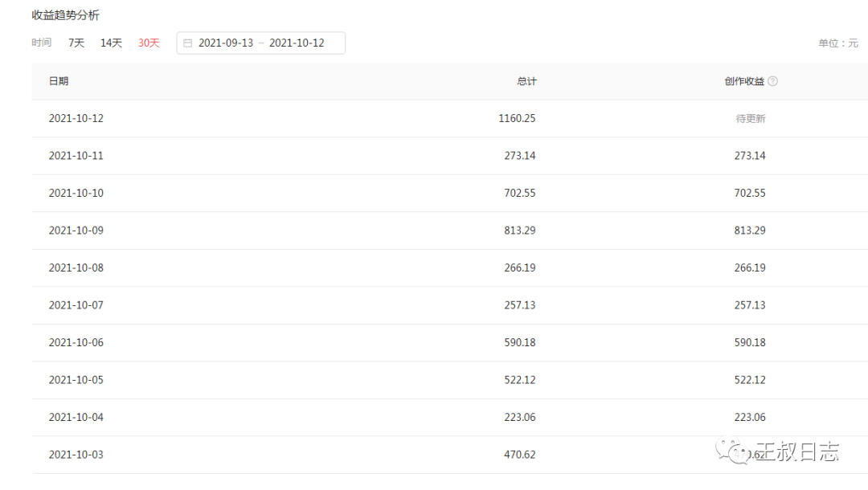Click the 日期 column header
Screen dimensions: 868x490
(59, 81)
